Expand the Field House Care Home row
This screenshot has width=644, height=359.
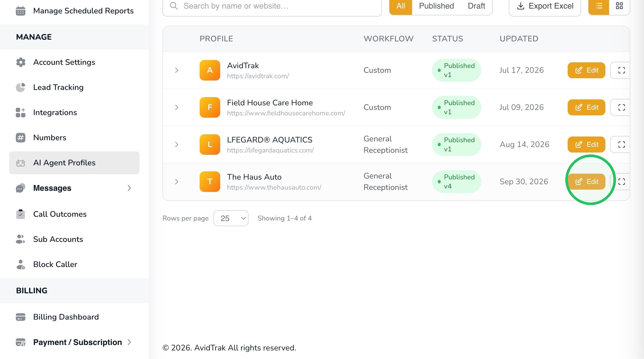tap(177, 107)
